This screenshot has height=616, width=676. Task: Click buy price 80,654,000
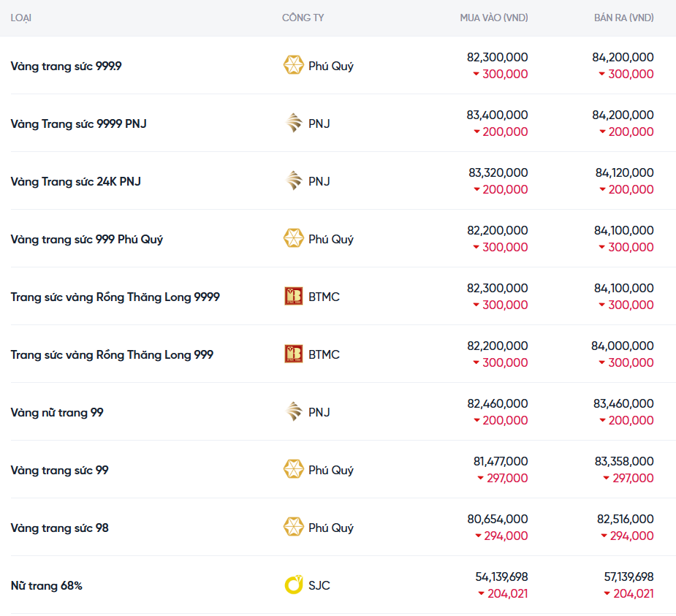[x=498, y=519]
